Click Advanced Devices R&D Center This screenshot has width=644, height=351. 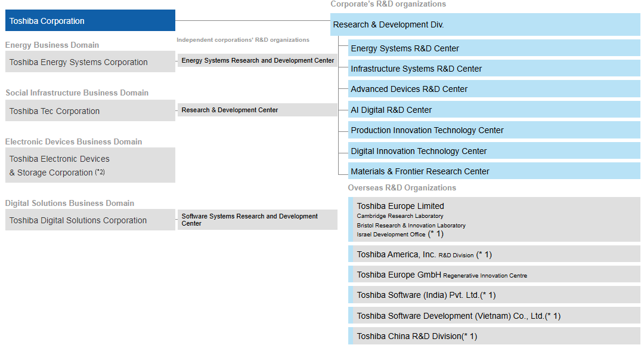tap(494, 89)
